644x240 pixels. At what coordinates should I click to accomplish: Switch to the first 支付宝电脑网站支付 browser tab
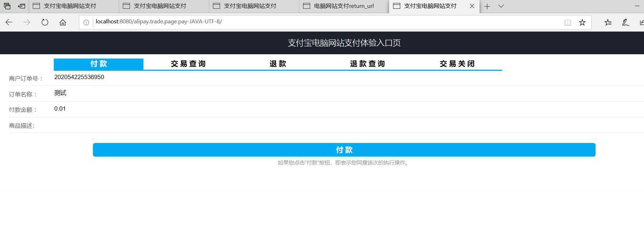(x=74, y=6)
